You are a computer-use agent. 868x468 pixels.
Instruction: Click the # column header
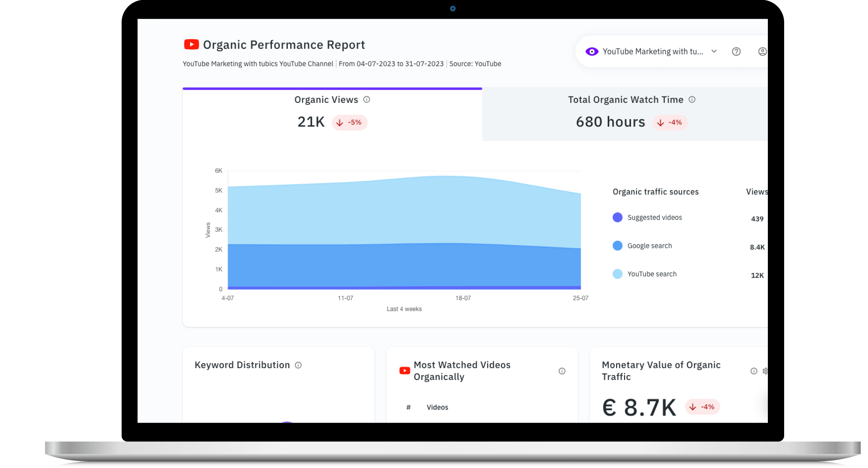coord(409,408)
